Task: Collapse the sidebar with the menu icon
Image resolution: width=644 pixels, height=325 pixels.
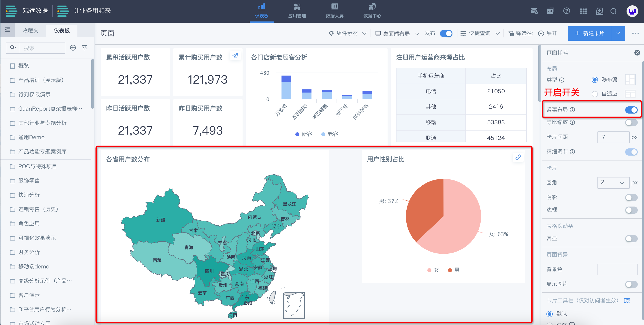Action: pos(8,30)
